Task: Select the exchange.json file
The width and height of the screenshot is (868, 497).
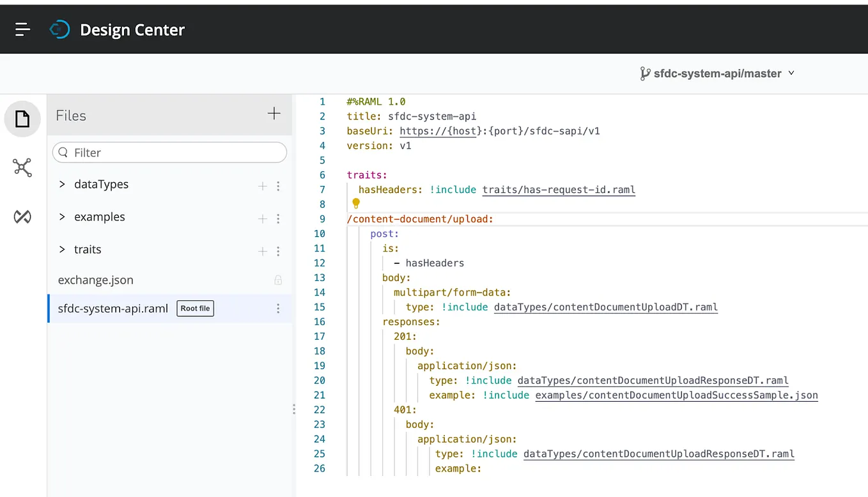Action: [96, 280]
